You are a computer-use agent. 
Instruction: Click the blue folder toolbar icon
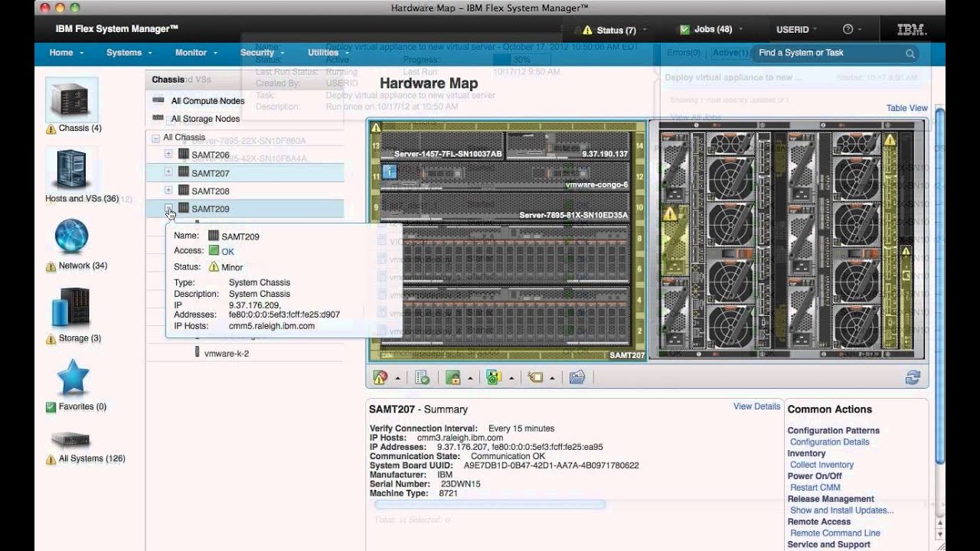(x=577, y=377)
